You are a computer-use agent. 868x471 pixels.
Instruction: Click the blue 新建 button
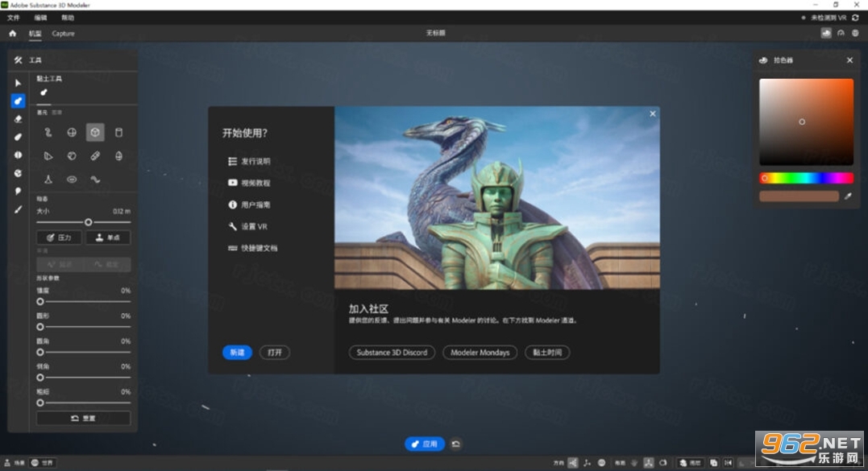point(237,353)
